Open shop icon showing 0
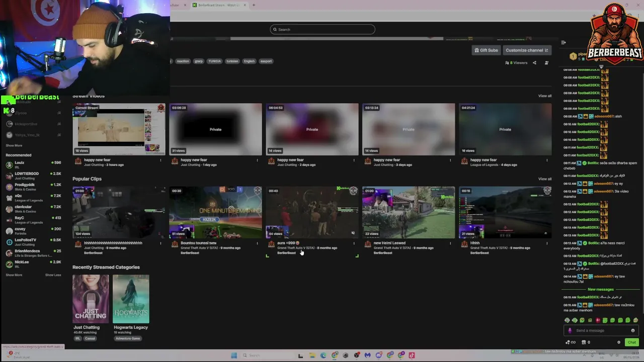644x362 pixels. pyautogui.click(x=586, y=342)
